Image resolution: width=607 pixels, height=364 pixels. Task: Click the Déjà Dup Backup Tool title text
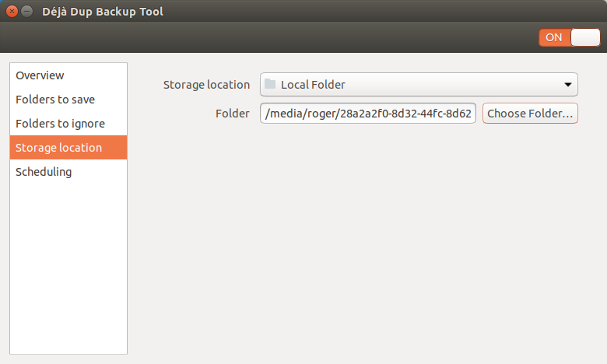click(x=103, y=12)
